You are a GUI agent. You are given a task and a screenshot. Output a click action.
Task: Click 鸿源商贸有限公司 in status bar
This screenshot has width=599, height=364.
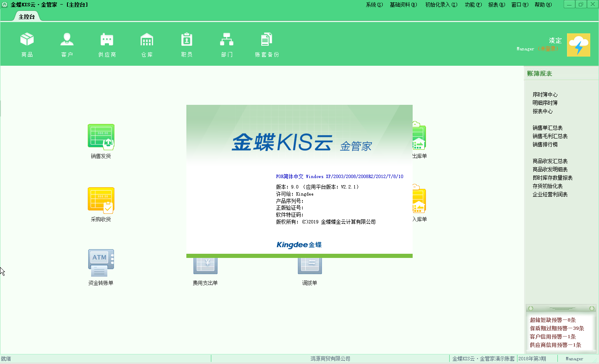click(330, 359)
